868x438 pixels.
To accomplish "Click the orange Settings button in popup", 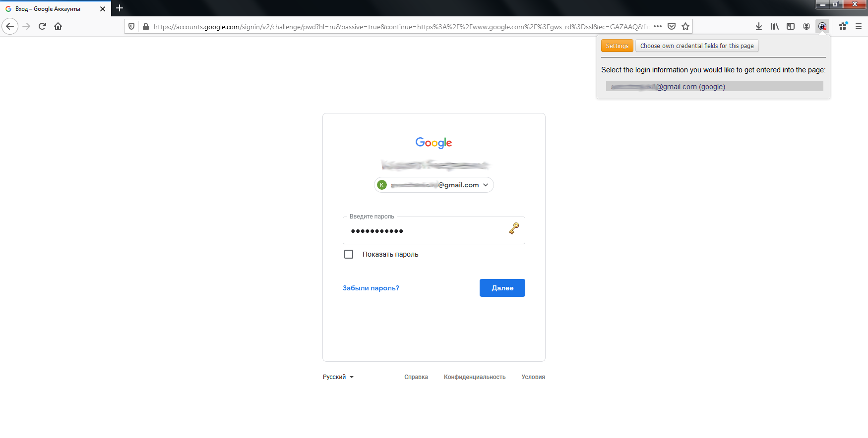I will (x=617, y=46).
